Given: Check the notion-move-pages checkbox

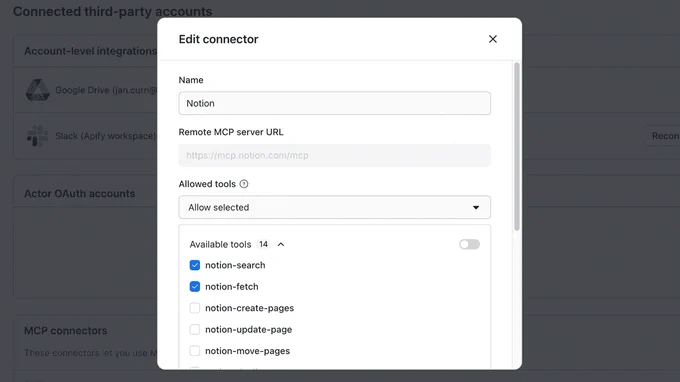Looking at the screenshot, I should (x=195, y=351).
